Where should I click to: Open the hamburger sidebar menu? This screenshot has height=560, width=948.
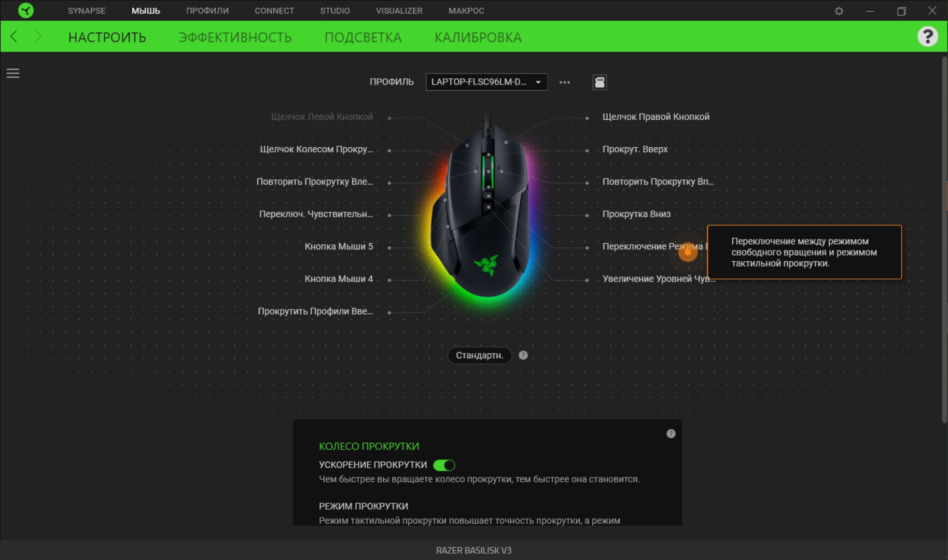13,73
